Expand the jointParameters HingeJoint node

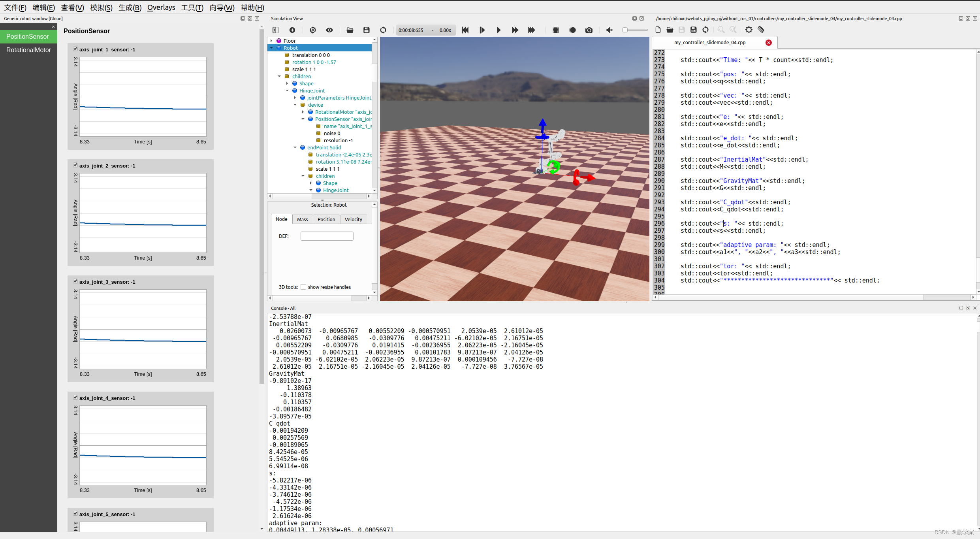[295, 98]
